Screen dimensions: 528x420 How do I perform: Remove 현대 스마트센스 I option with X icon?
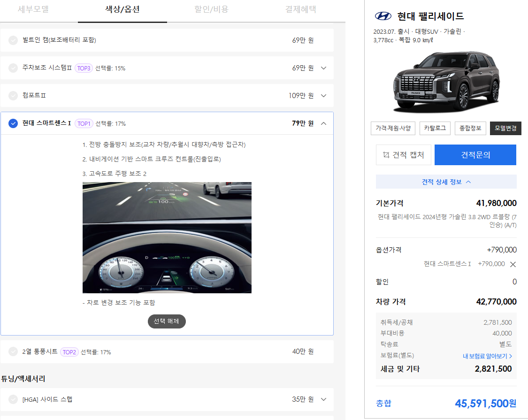(x=513, y=264)
